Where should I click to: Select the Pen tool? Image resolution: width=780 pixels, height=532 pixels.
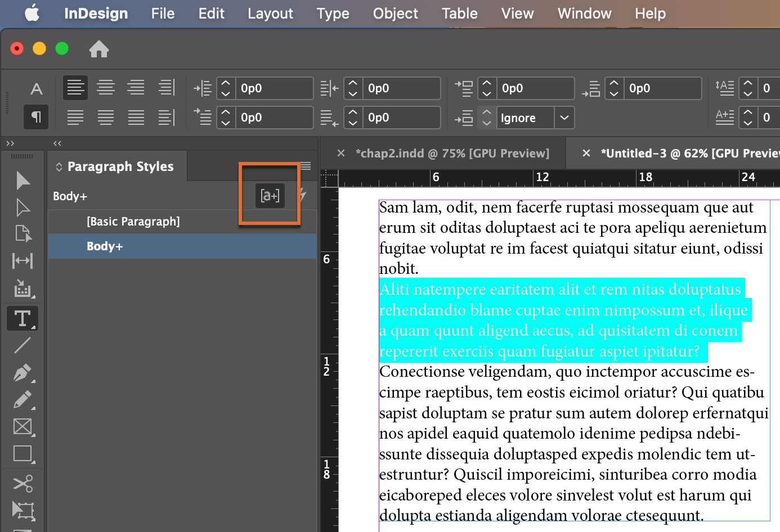22,372
